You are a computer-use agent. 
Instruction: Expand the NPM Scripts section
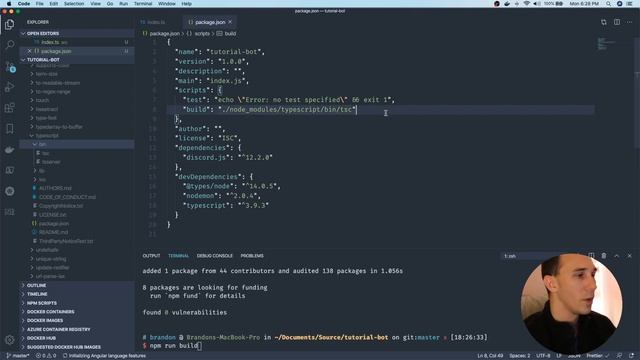click(x=77, y=303)
